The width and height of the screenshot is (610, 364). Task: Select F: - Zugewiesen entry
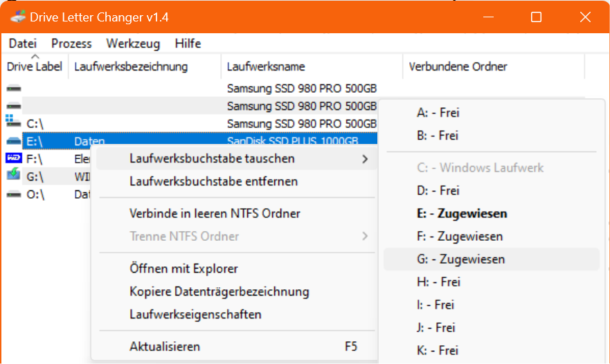click(x=460, y=237)
